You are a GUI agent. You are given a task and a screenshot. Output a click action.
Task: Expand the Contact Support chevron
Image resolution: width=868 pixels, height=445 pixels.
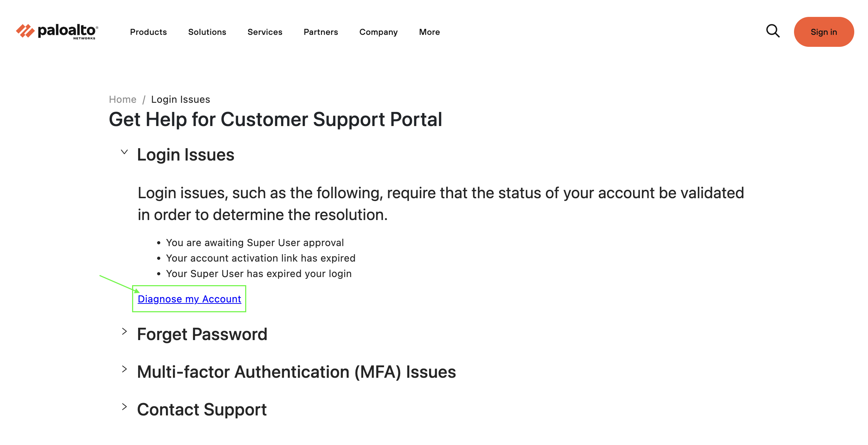[124, 407]
